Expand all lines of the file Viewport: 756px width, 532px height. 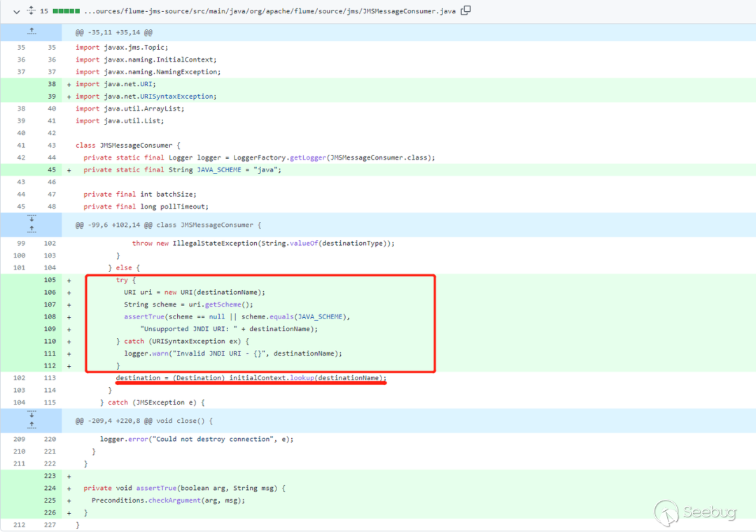(30, 10)
